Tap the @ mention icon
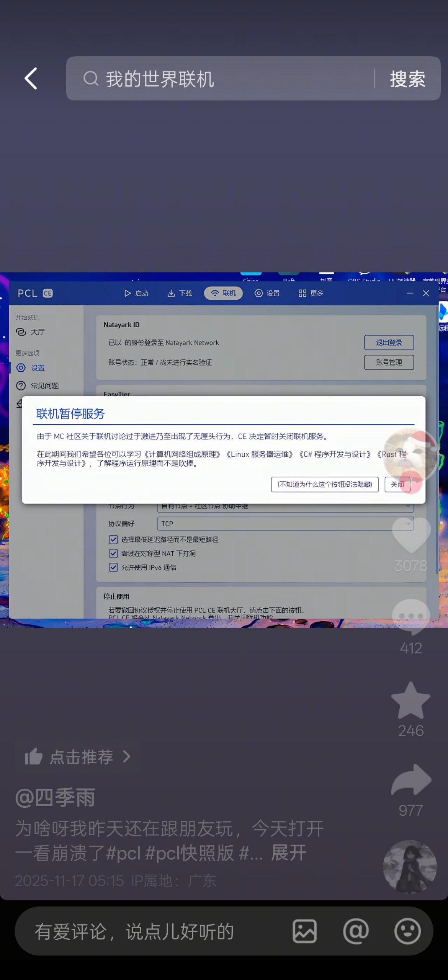The image size is (448, 980). click(x=356, y=931)
